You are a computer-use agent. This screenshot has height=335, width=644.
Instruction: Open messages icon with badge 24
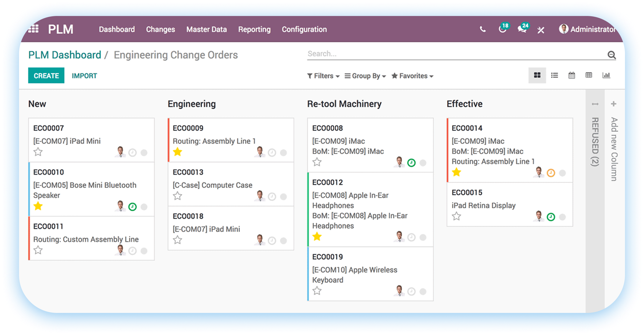(522, 29)
